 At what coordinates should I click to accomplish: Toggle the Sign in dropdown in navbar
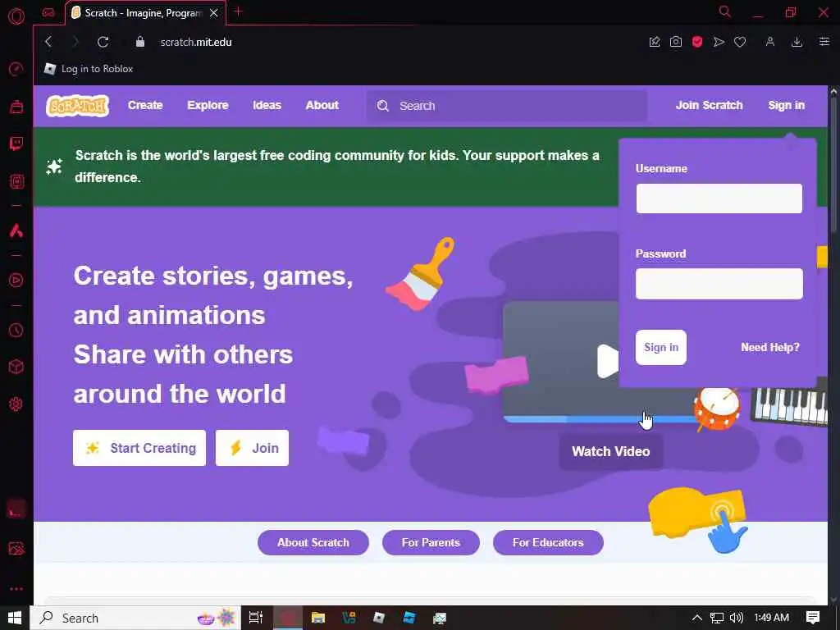click(786, 106)
